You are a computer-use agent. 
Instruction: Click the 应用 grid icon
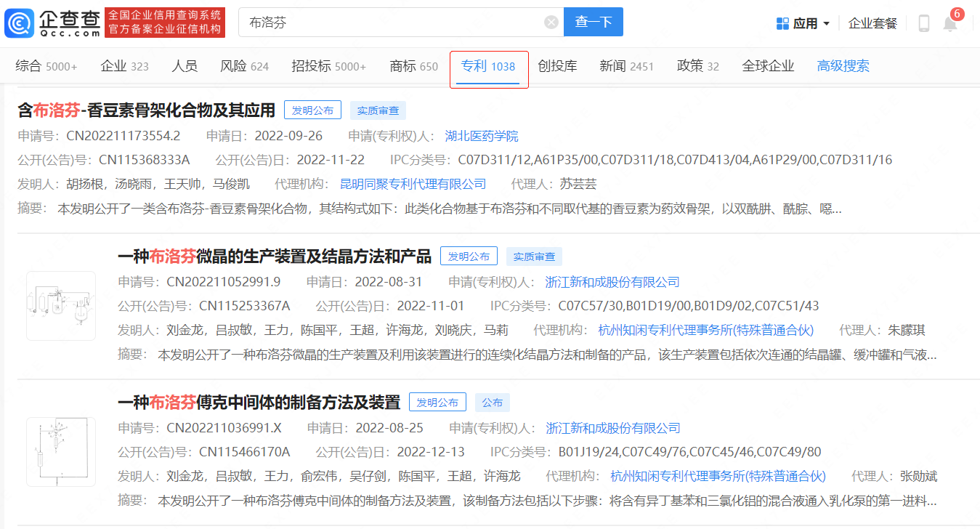782,23
